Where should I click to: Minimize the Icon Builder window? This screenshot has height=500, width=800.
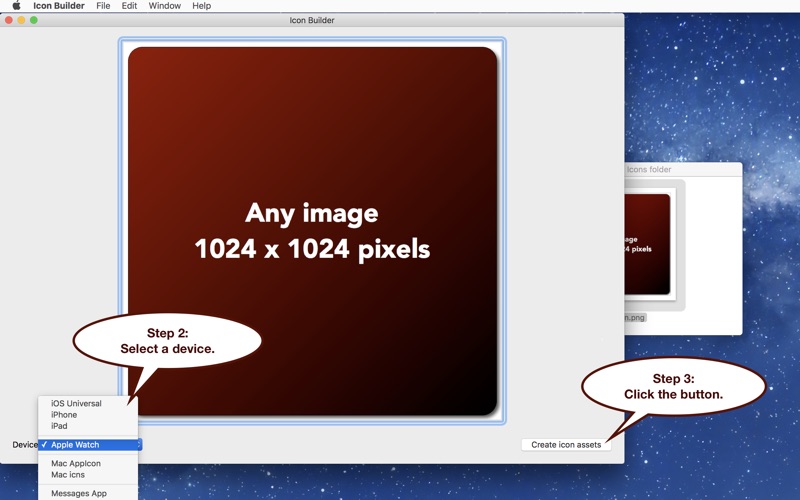click(21, 20)
